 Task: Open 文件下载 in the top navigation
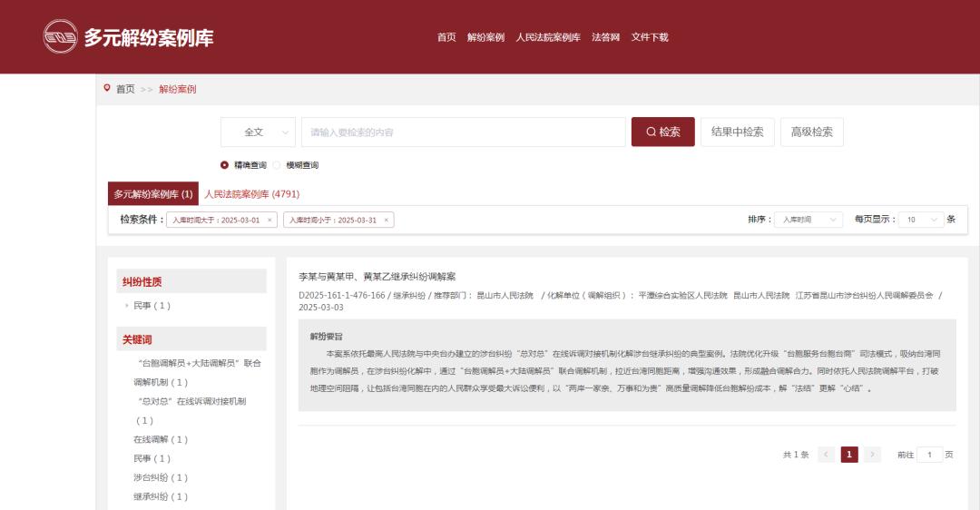(650, 37)
